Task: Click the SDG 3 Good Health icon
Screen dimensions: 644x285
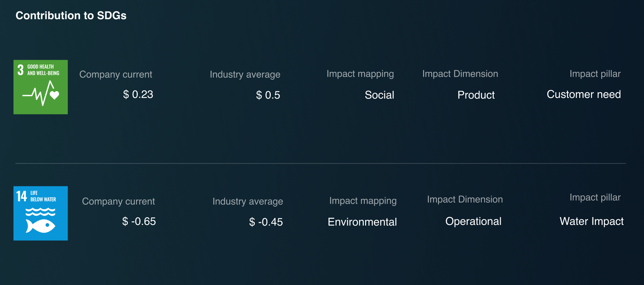Action: click(x=41, y=87)
